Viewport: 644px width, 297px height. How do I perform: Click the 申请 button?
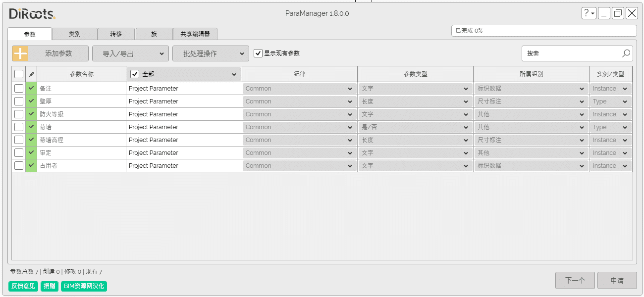(x=617, y=280)
